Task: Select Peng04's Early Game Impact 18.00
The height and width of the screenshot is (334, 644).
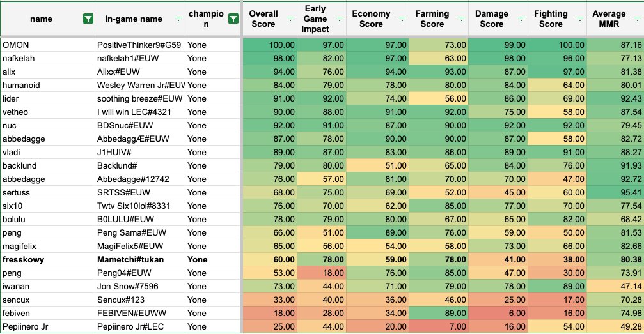Action: pyautogui.click(x=322, y=273)
